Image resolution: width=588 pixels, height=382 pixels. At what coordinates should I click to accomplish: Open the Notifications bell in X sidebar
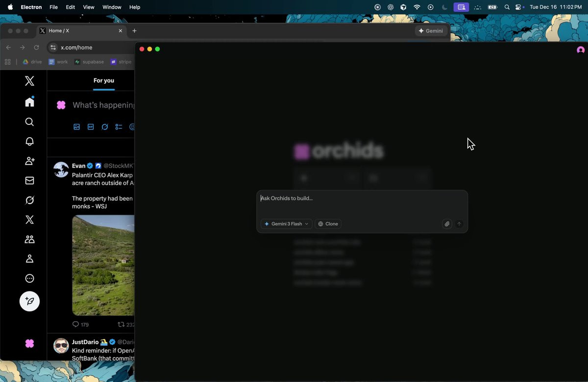[29, 142]
